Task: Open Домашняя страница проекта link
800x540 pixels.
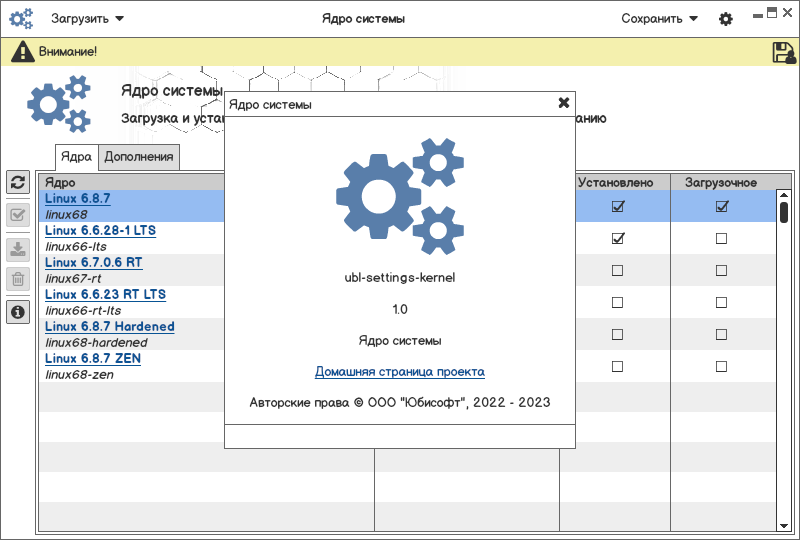Action: tap(399, 372)
